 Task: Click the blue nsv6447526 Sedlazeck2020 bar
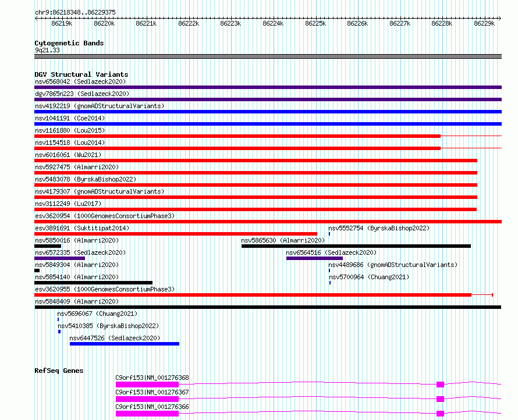[125, 344]
